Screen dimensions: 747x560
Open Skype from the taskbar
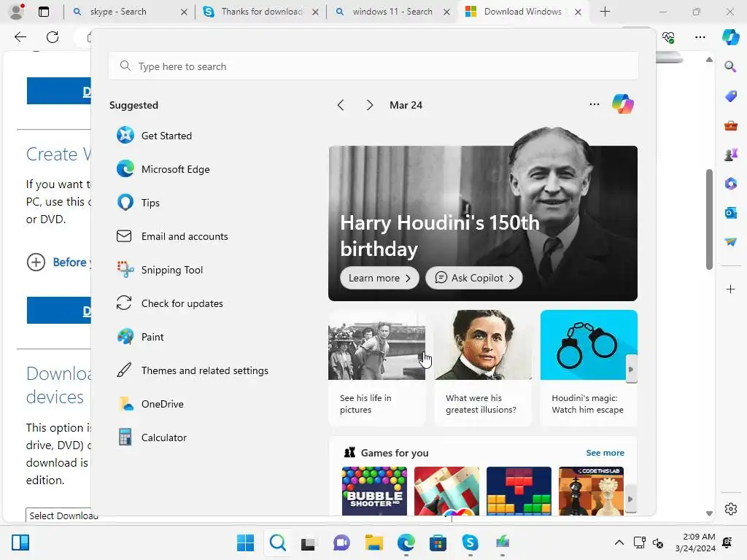pyautogui.click(x=471, y=542)
